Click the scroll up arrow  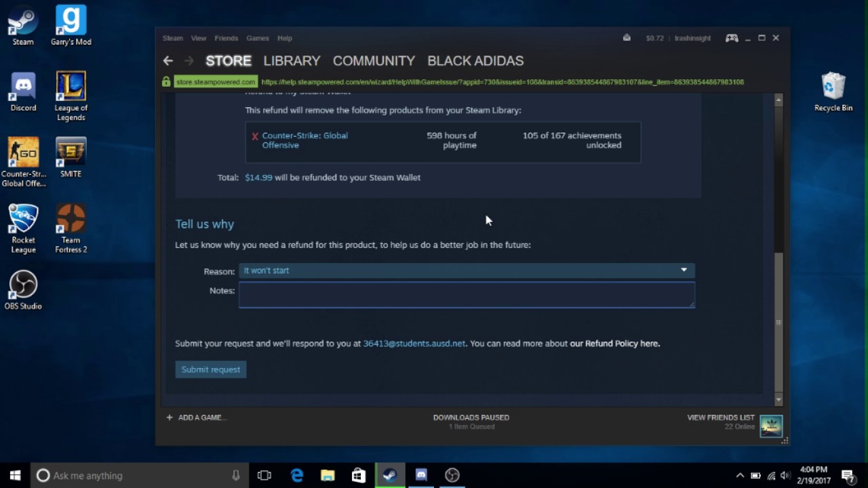point(778,100)
